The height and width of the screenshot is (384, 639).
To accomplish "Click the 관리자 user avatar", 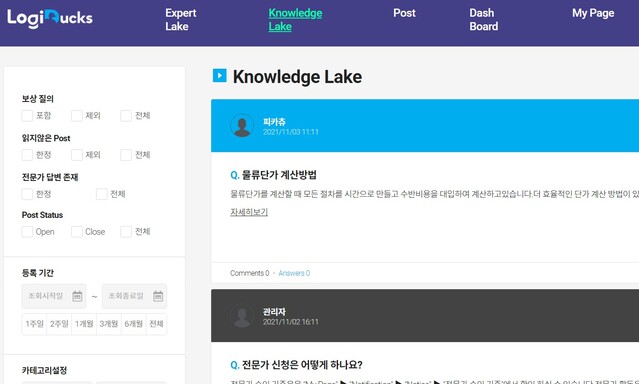I will 242,315.
